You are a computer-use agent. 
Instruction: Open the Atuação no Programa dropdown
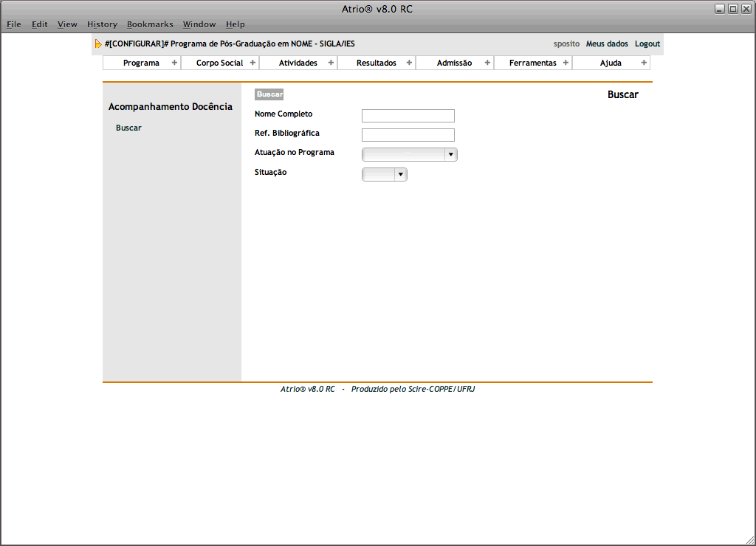(410, 154)
